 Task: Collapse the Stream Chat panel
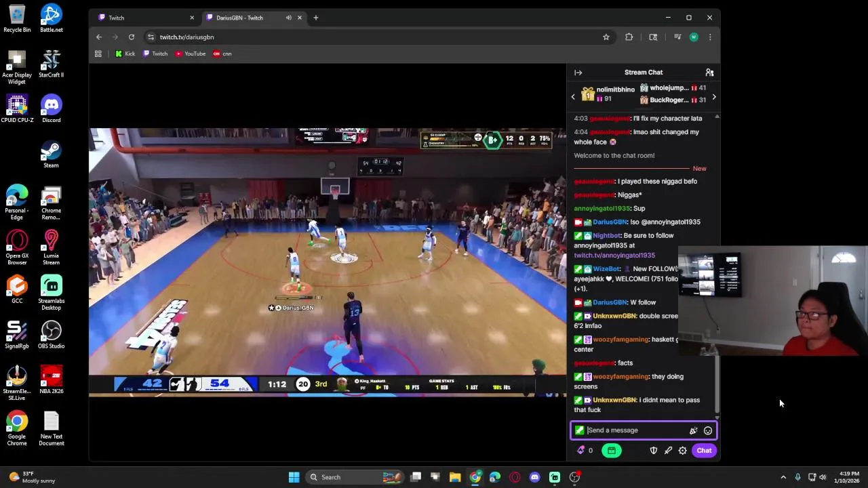coord(578,73)
